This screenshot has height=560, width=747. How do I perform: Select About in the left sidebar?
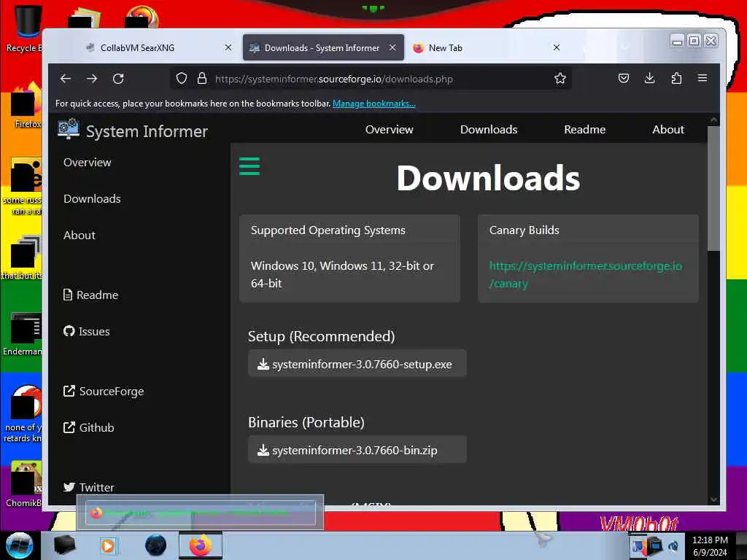pos(79,236)
